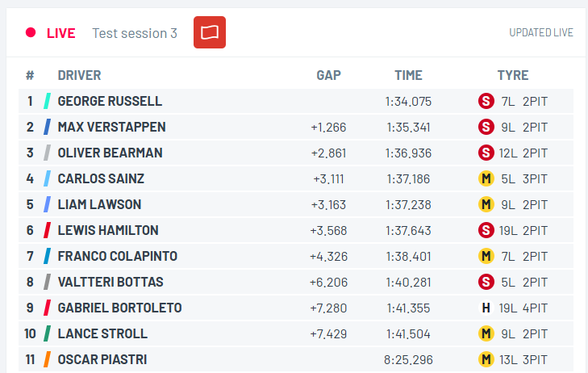
Task: Click Oscar Piastri's medium tyre icon
Action: (486, 360)
